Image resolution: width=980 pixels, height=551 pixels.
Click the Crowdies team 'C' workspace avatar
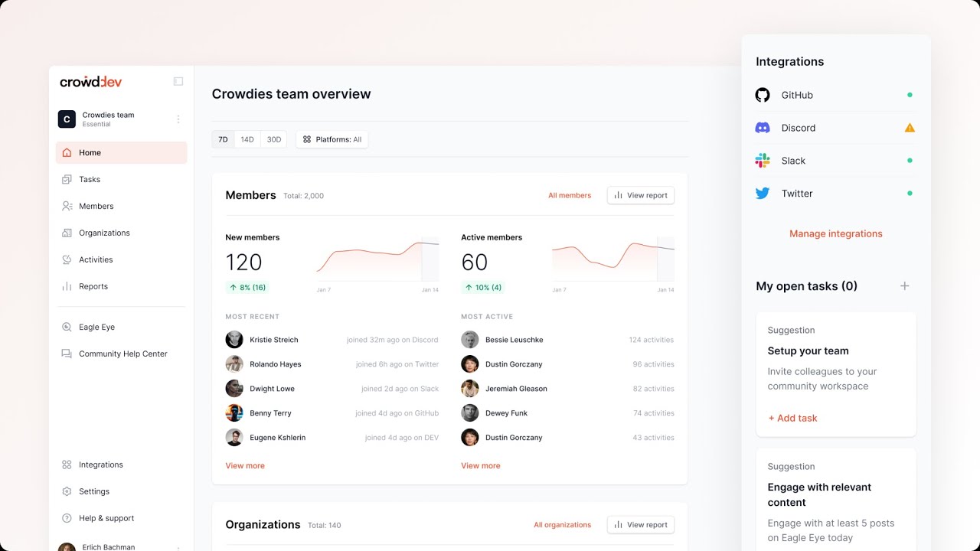[67, 119]
